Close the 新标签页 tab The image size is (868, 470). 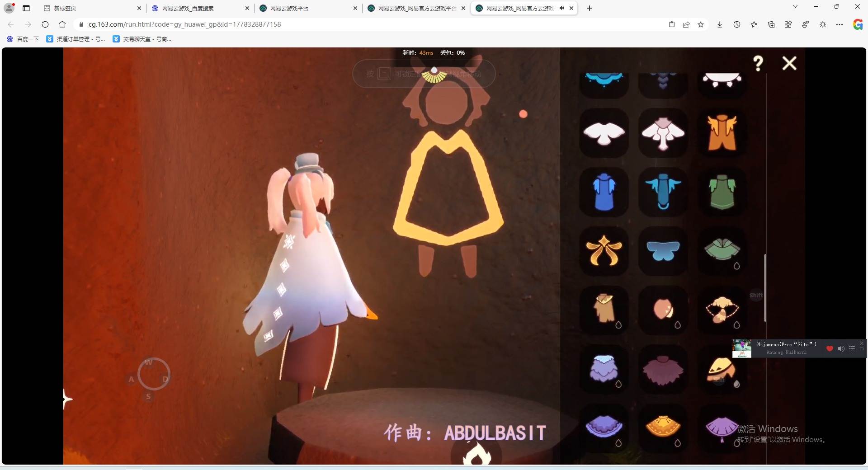[x=139, y=8]
